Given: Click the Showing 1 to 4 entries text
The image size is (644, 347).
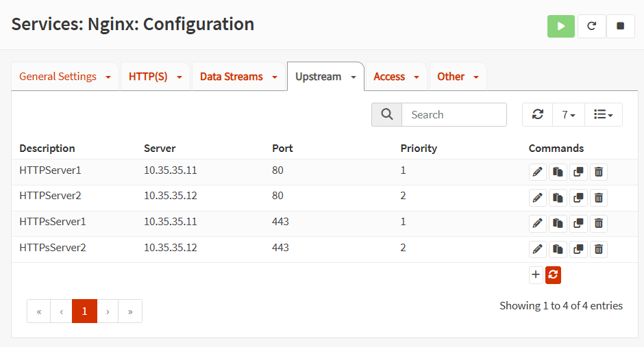Looking at the screenshot, I should point(561,305).
